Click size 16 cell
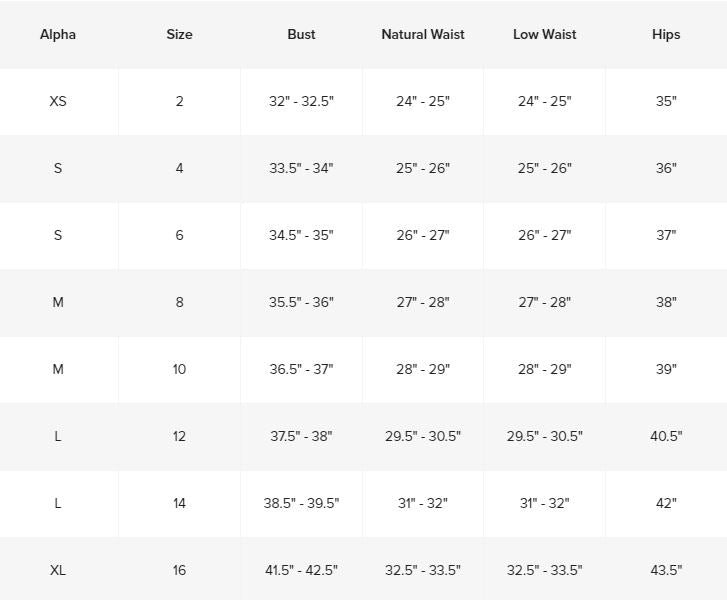727x600 pixels. [x=179, y=570]
